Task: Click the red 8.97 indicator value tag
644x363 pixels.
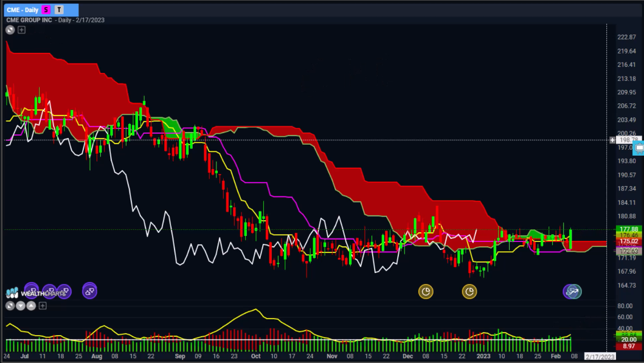Action: click(x=629, y=346)
